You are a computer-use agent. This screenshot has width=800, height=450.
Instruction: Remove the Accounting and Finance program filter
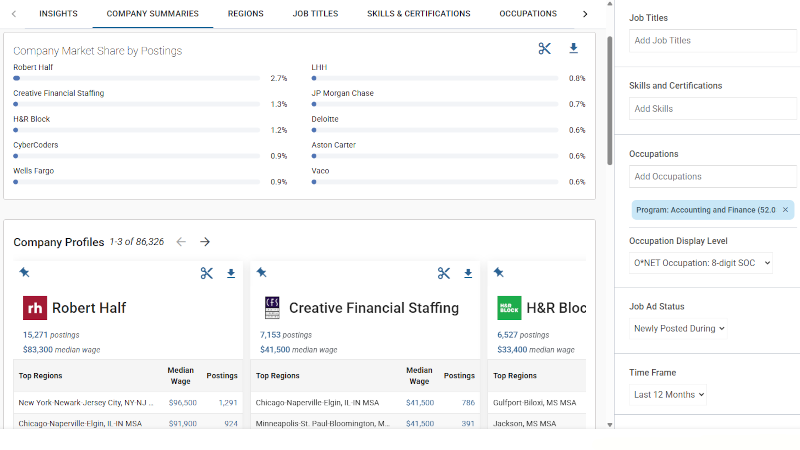tap(785, 210)
